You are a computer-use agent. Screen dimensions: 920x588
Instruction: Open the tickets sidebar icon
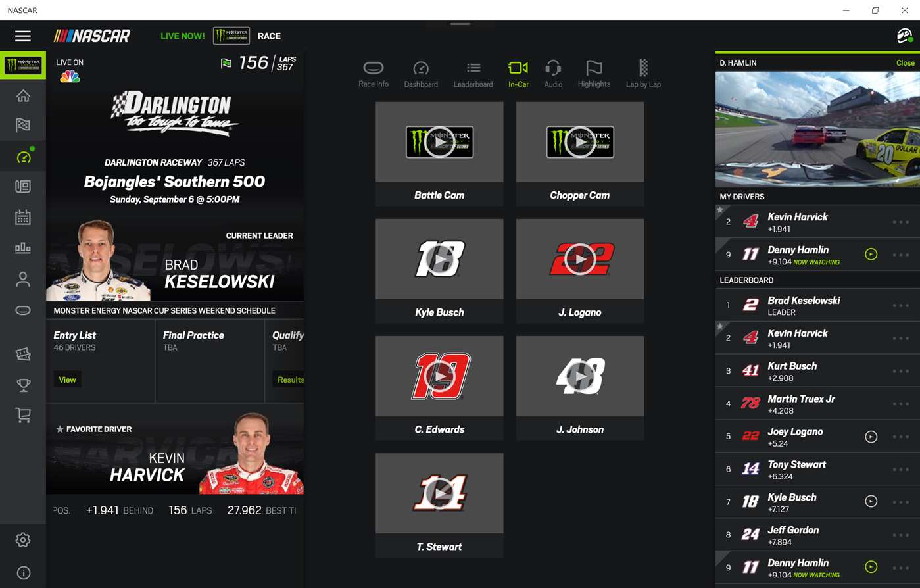coord(23,355)
